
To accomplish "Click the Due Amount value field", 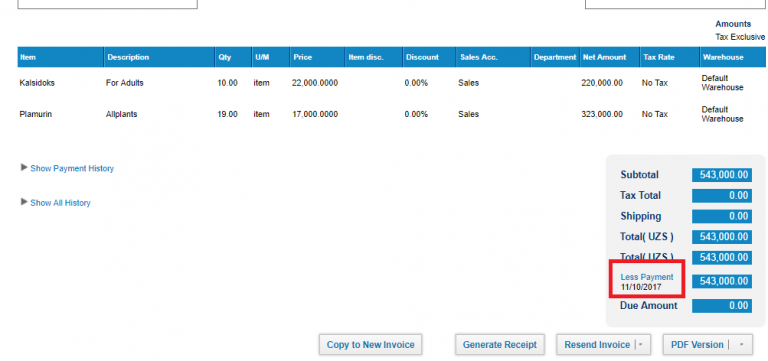I will pos(722,306).
